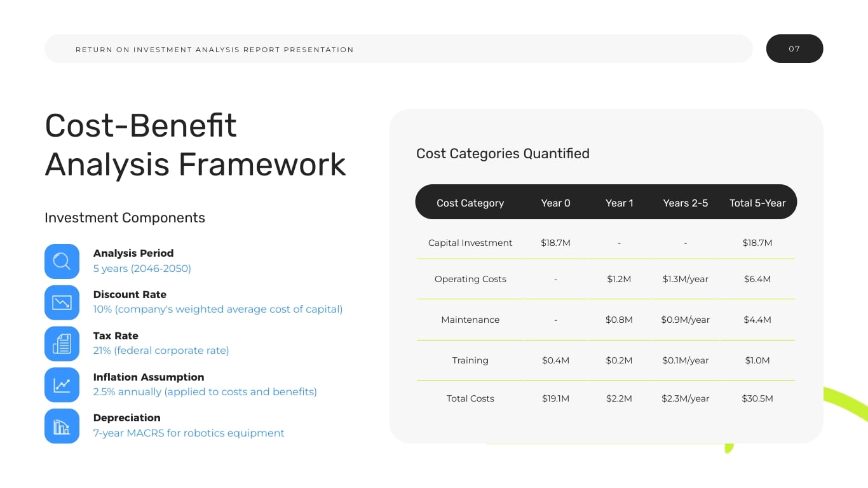Click the Year 1 column header

tap(620, 203)
